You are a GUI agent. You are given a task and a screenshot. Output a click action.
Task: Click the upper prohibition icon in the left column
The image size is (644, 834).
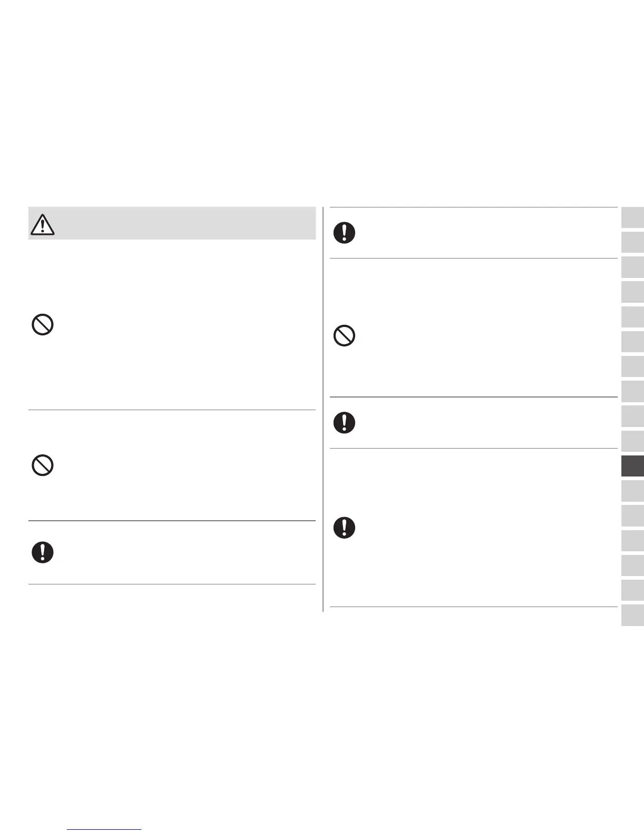point(43,325)
